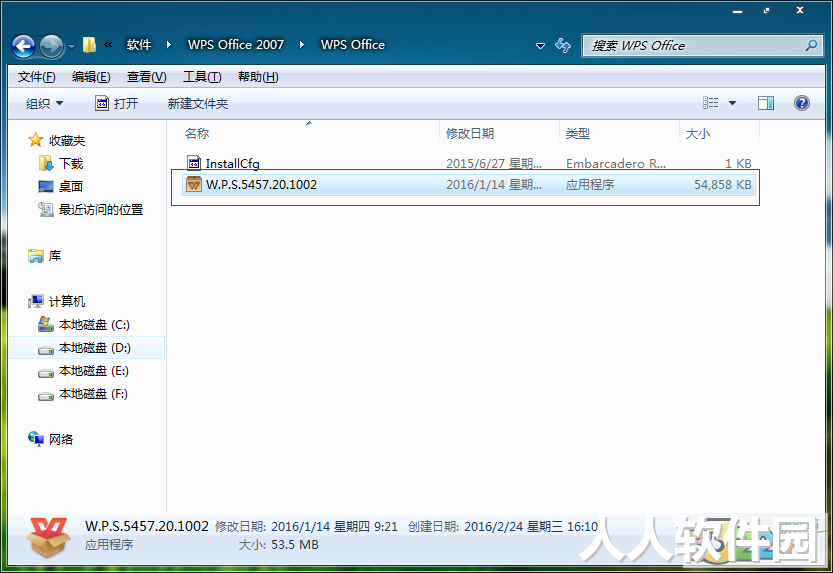
Task: Expand arrow after WPS Office 2007
Action: [302, 45]
